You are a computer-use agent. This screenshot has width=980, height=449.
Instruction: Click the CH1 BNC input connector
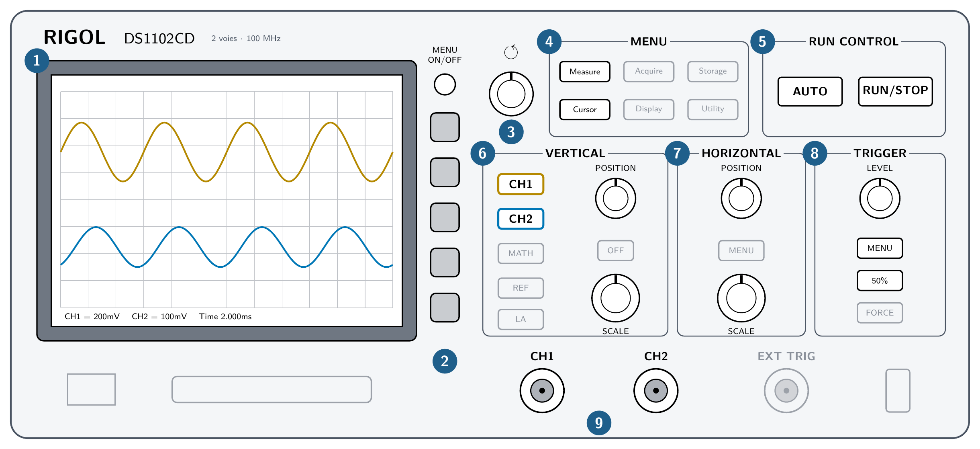pyautogui.click(x=542, y=390)
